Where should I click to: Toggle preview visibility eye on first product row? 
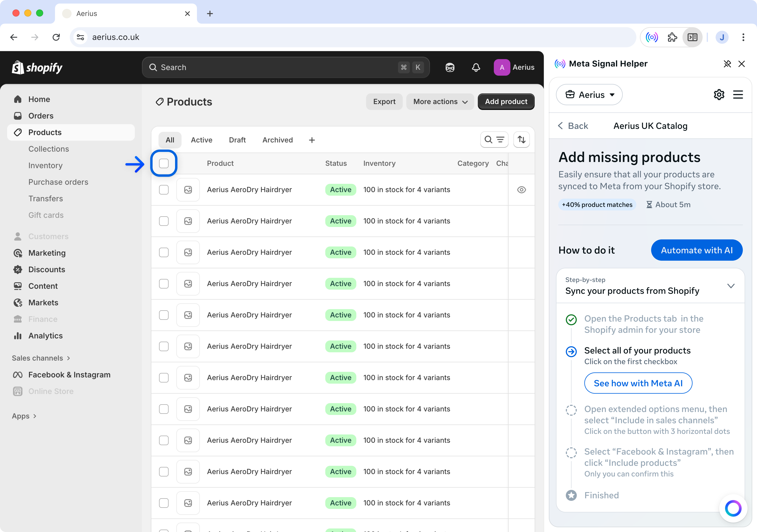click(x=521, y=190)
